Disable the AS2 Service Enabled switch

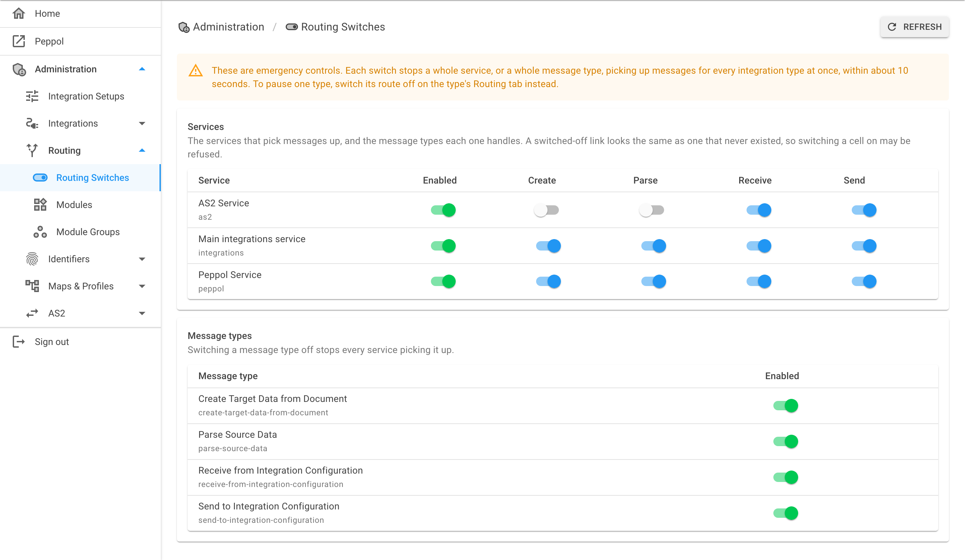point(443,210)
